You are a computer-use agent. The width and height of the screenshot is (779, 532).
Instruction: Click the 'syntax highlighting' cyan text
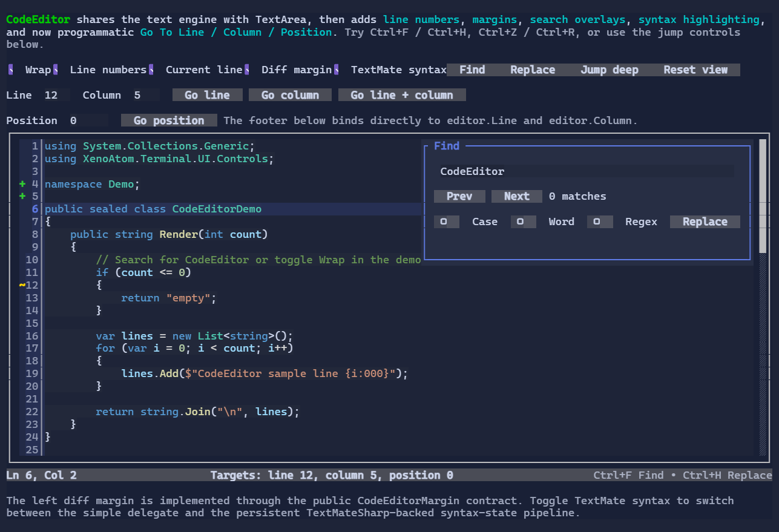tap(698, 19)
